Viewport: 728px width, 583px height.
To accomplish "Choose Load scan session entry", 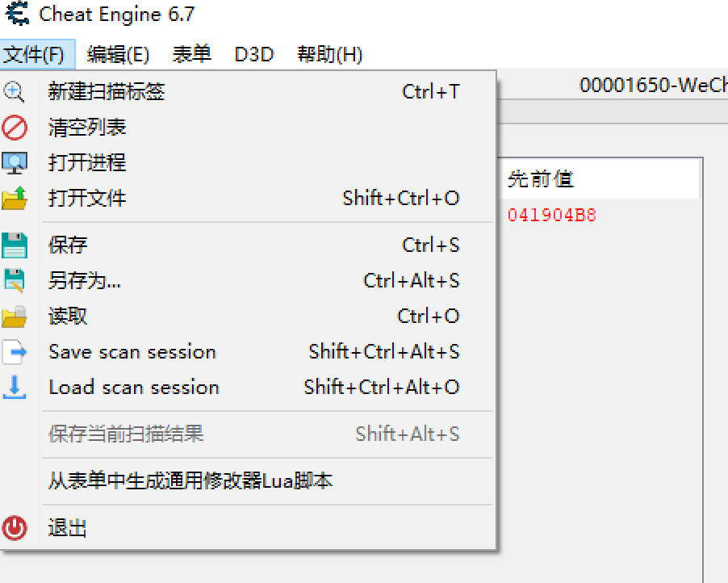I will (x=249, y=387).
